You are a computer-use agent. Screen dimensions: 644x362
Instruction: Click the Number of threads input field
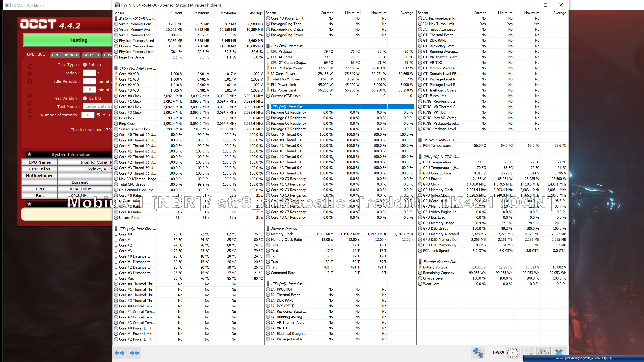click(x=88, y=115)
